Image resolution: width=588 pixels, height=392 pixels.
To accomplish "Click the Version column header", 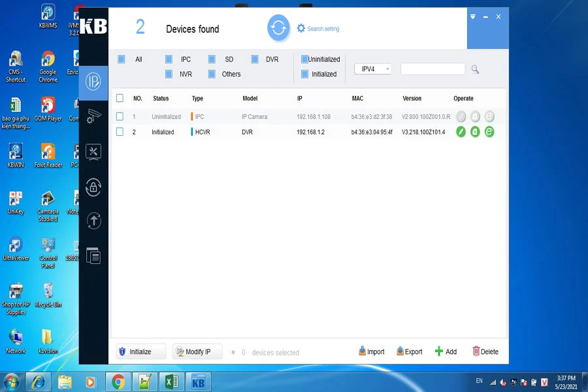I will click(x=412, y=98).
